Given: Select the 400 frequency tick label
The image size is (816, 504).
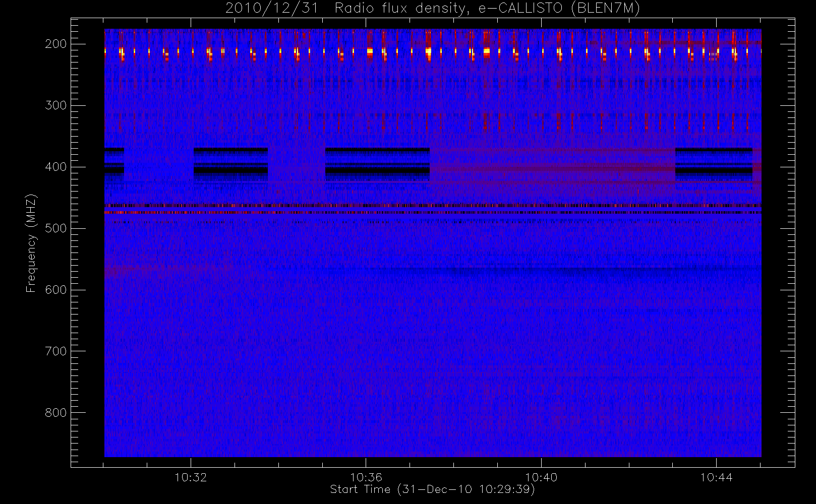Looking at the screenshot, I should click(x=56, y=167).
